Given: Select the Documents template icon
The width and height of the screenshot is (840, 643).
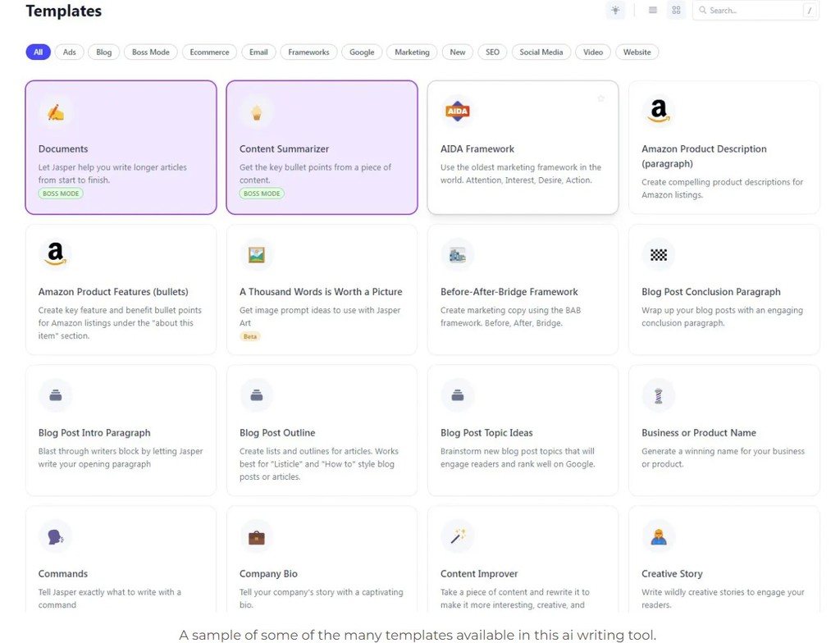Looking at the screenshot, I should (x=56, y=112).
